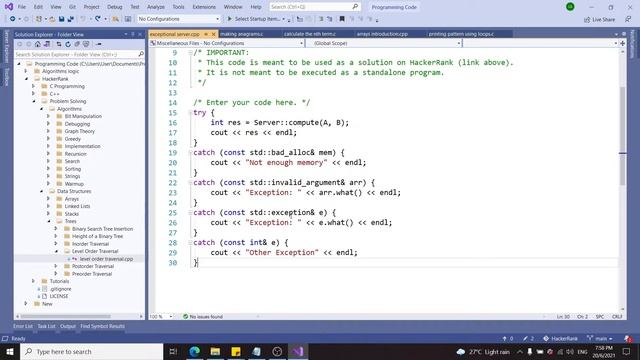Screen dimensions: 640x360
Task: Open the Debug menu
Action: tap(115, 7)
